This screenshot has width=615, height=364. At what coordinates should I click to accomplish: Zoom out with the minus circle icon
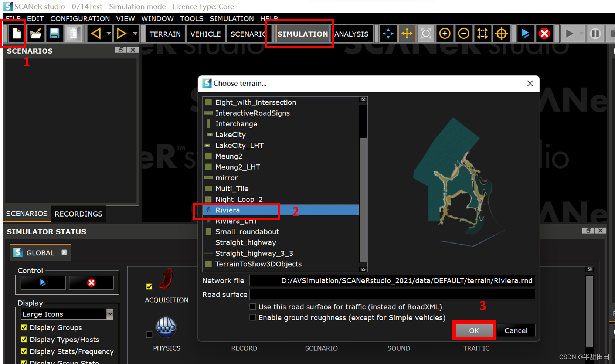tap(463, 34)
